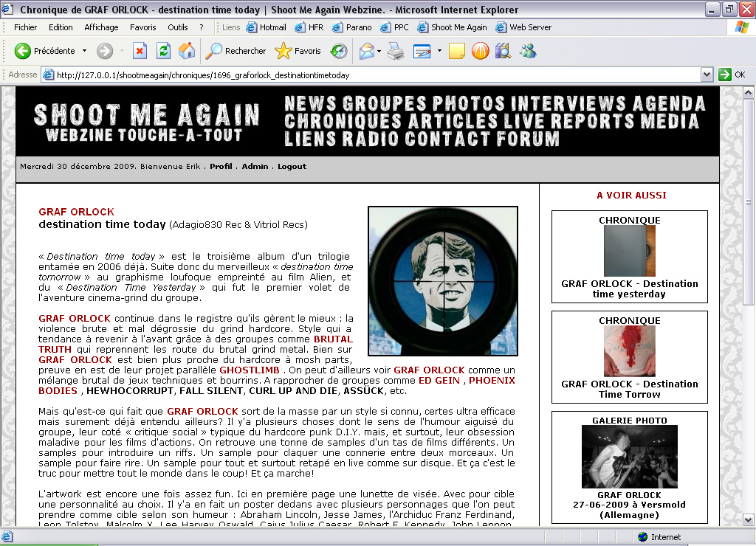Viewport: 756px width, 546px height.
Task: Print the page with printer icon
Action: tap(396, 51)
